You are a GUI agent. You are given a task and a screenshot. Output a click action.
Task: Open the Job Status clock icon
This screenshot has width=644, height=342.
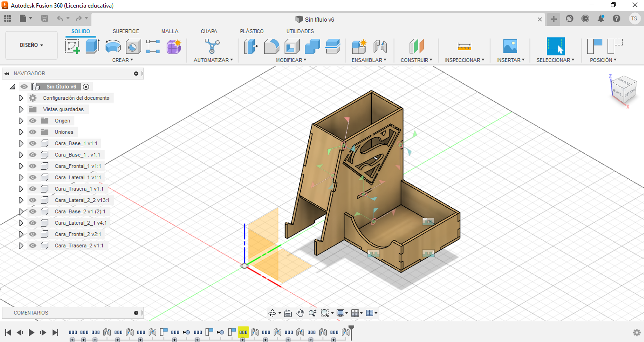[x=585, y=18]
